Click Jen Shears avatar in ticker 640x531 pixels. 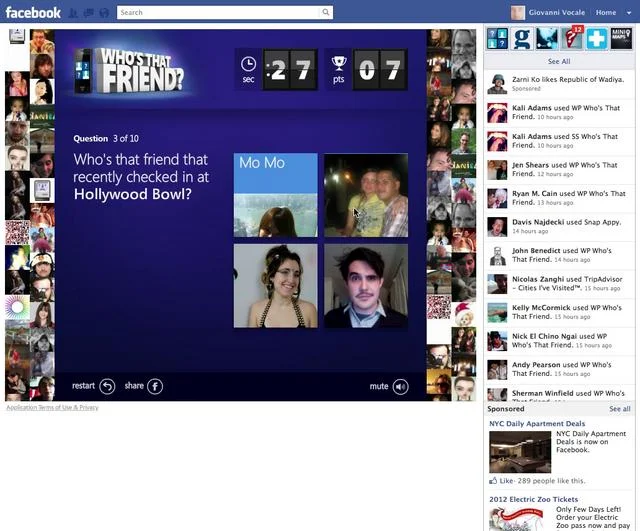click(x=497, y=170)
